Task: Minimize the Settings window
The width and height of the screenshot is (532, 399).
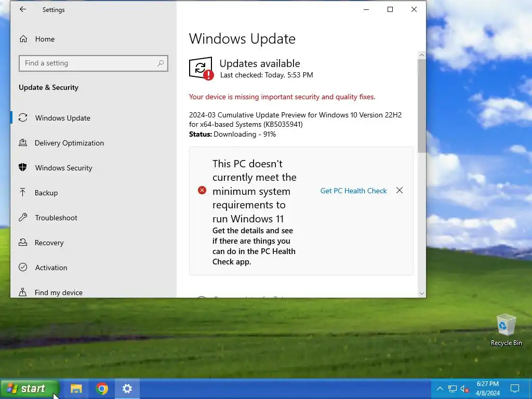Action: (366, 9)
